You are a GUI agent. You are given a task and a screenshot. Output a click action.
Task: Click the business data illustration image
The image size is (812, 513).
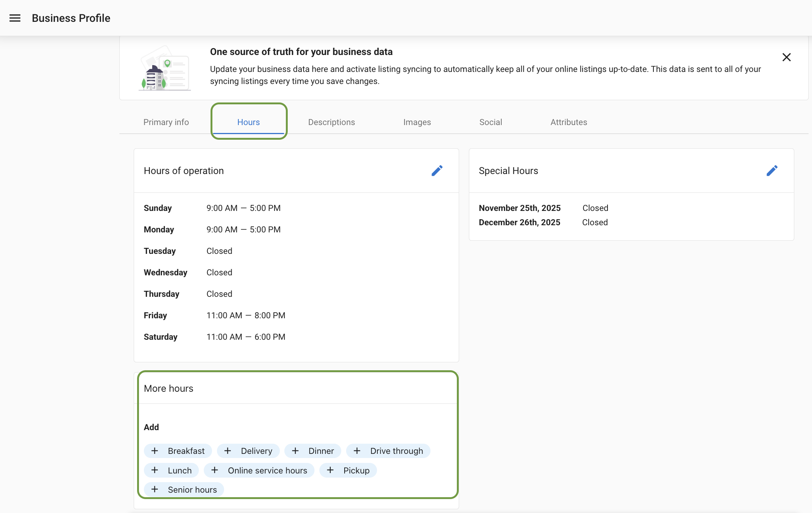tap(165, 68)
